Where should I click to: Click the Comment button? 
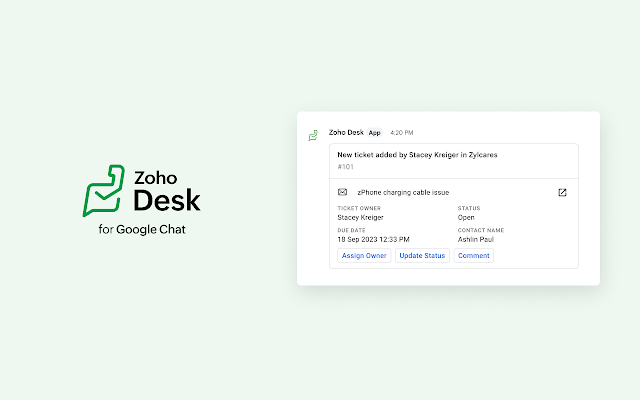[473, 256]
